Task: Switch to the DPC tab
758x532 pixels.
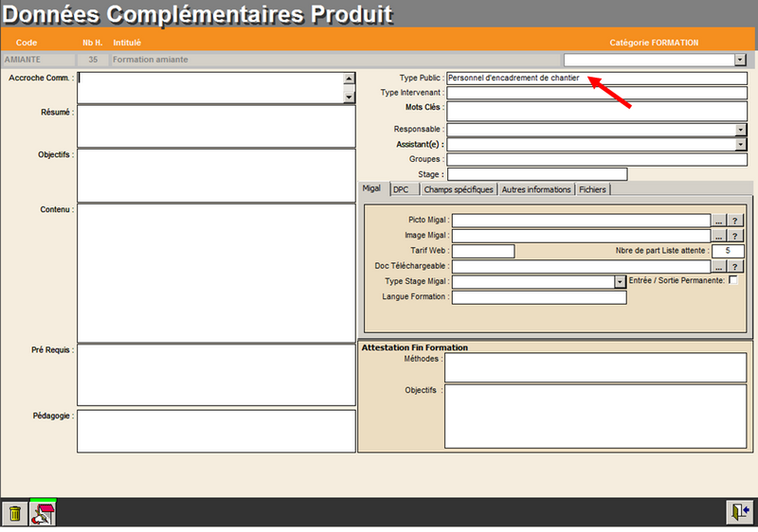Action: click(x=402, y=189)
